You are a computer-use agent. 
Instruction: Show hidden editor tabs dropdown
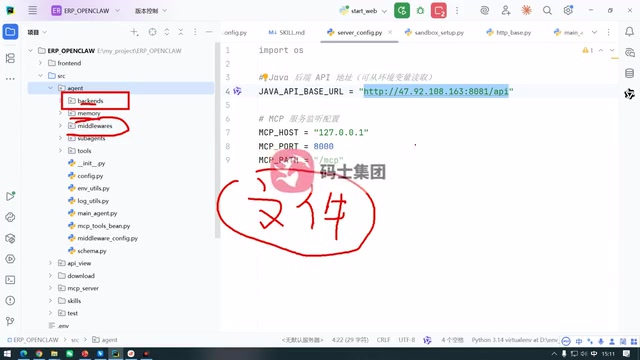(x=594, y=32)
